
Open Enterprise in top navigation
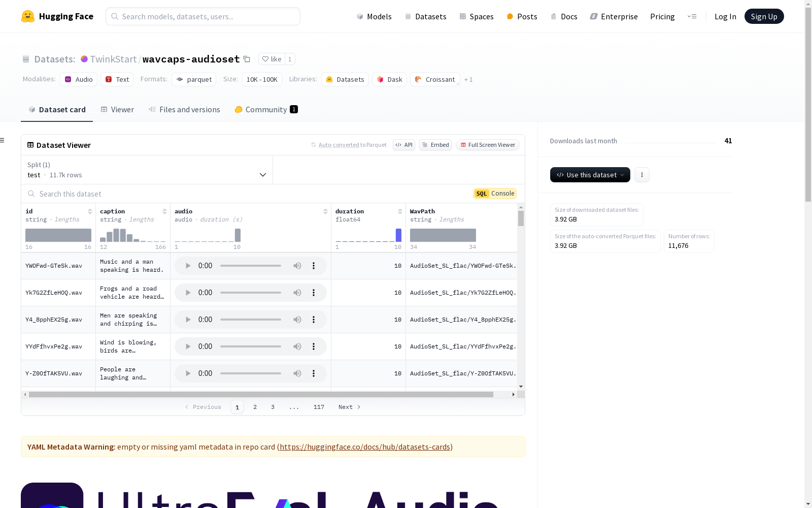coord(614,16)
